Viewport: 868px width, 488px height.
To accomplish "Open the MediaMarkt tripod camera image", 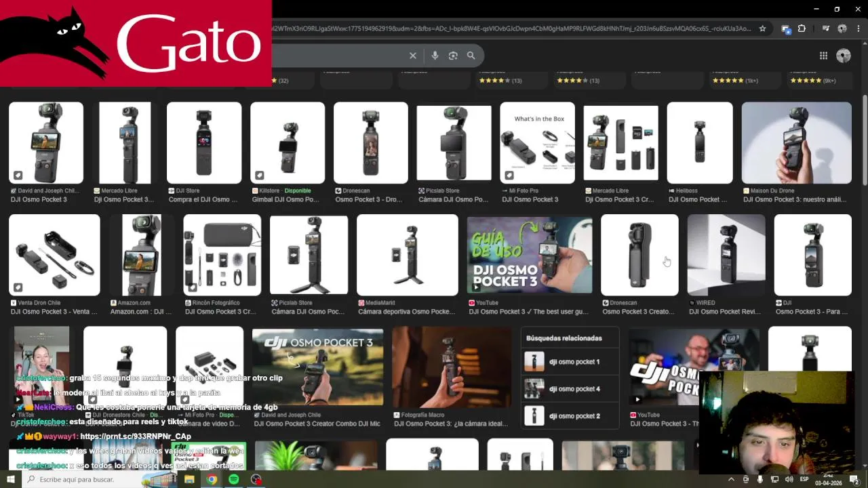I will coord(407,256).
